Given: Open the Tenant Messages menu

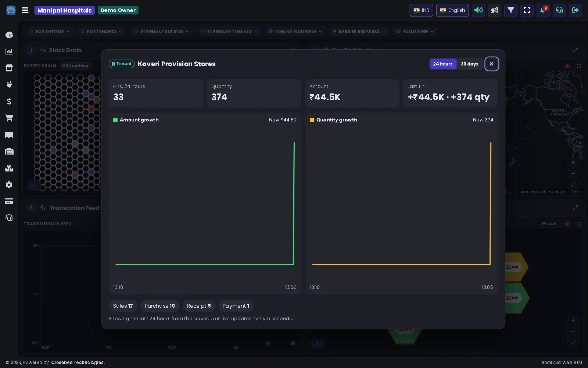Looking at the screenshot, I should pyautogui.click(x=295, y=31).
